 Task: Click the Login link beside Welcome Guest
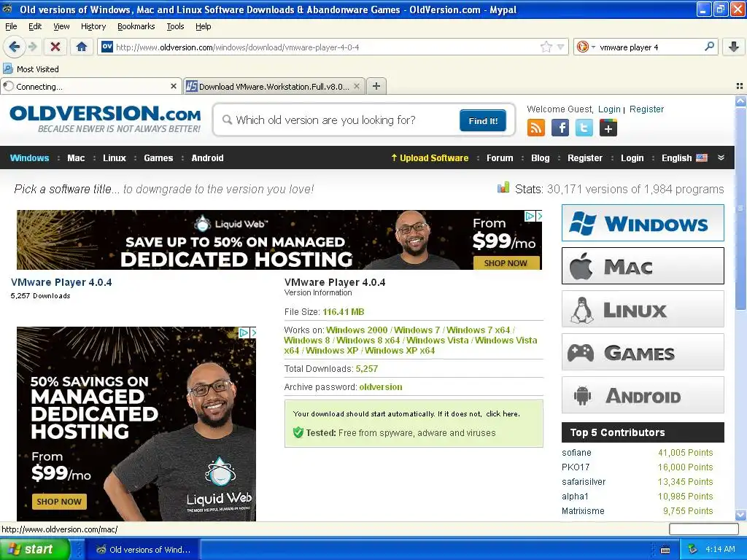tap(609, 109)
